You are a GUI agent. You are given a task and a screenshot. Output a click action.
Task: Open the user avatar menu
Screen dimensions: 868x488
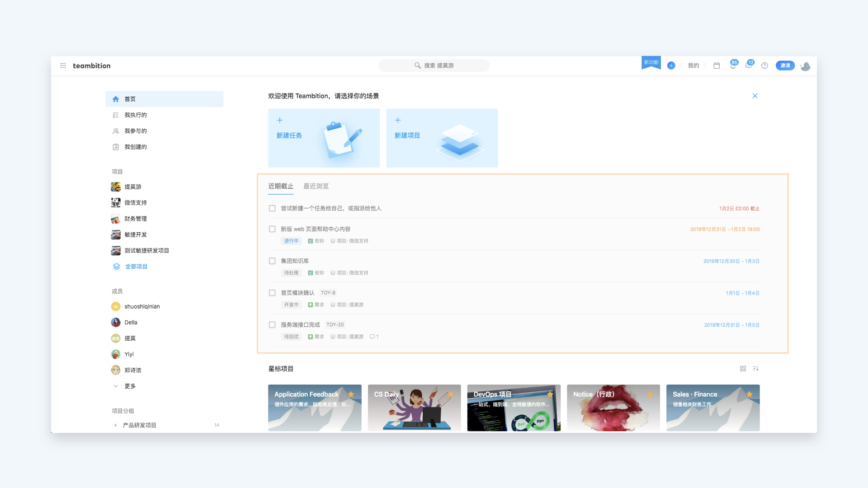805,66
